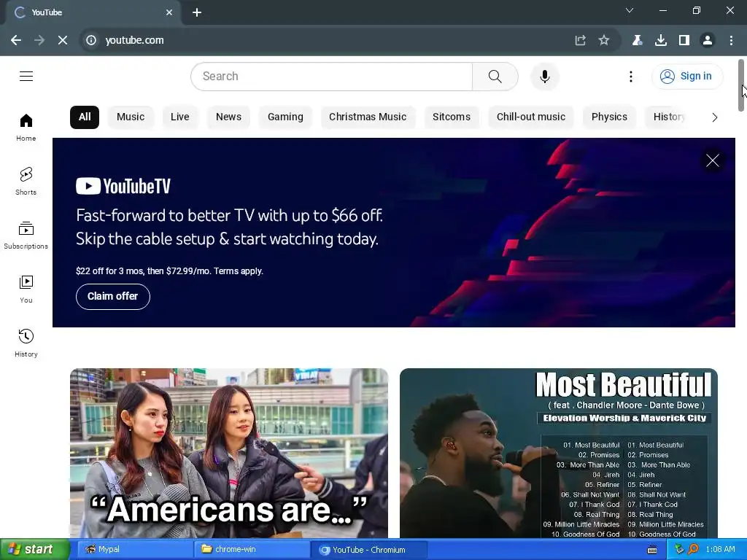Viewport: 747px width, 560px height.
Task: Open the YouTube hamburger guide menu
Action: (26, 76)
